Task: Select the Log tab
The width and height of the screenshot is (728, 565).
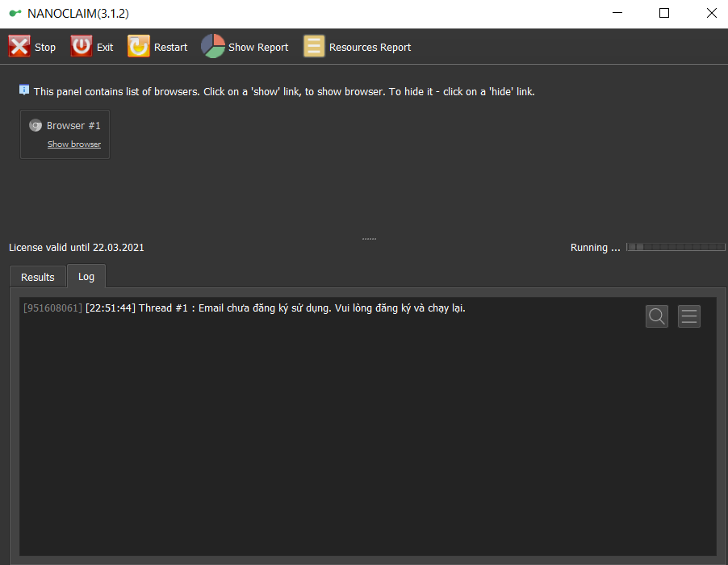Action: tap(86, 276)
